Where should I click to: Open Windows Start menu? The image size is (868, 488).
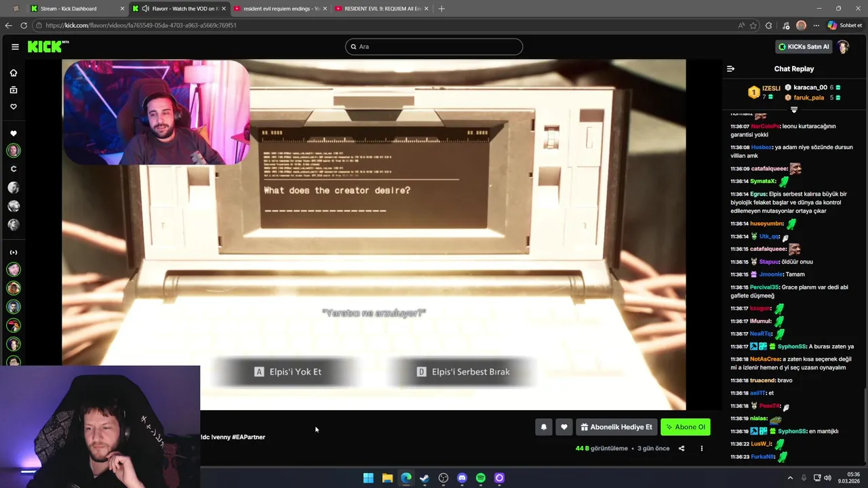[x=368, y=478]
